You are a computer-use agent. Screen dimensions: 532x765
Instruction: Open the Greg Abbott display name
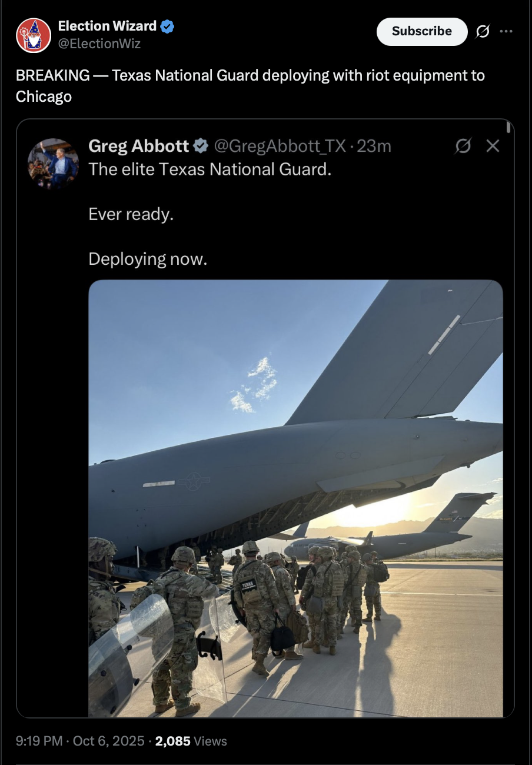(139, 145)
